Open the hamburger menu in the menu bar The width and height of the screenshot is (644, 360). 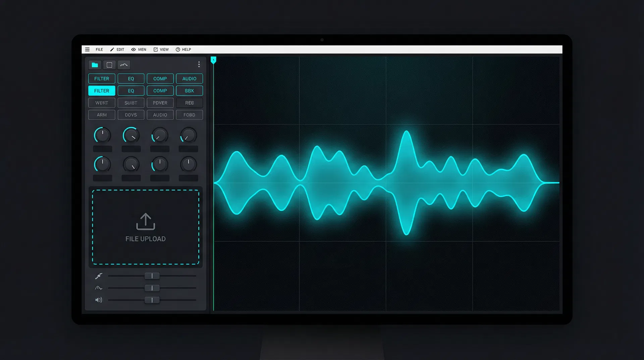(87, 49)
